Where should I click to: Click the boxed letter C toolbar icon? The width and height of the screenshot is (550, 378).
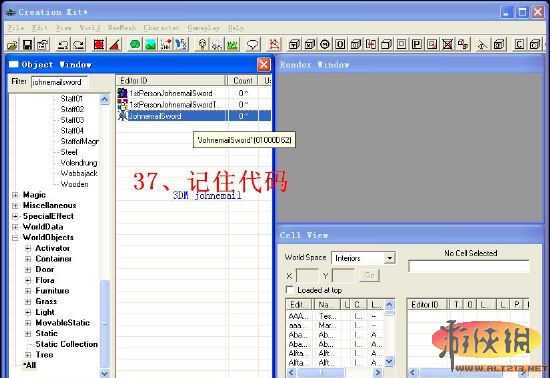tap(519, 45)
